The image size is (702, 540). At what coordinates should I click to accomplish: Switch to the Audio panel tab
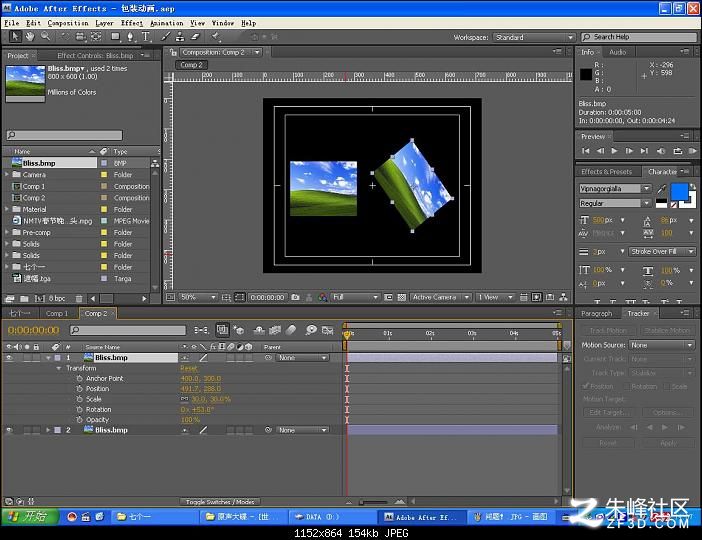coord(617,52)
